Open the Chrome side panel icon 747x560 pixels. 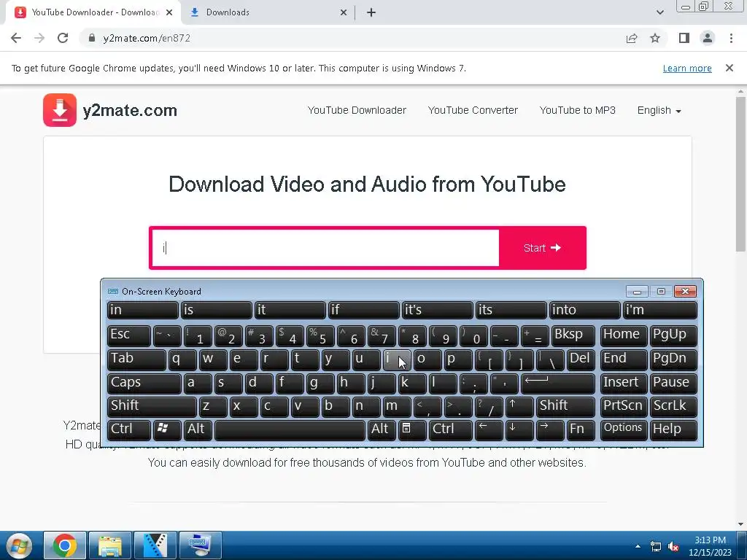pos(684,38)
